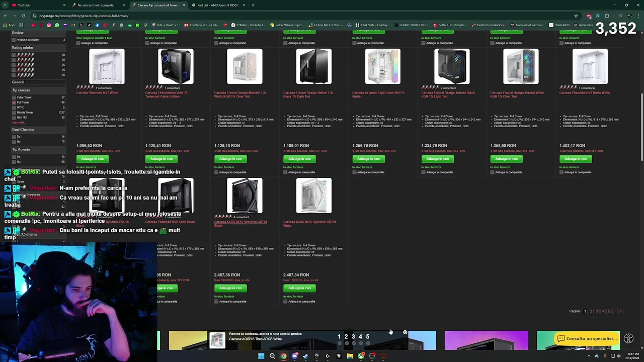Click the browser back arrow
Screen dimensions: 644x362
[x=7, y=16]
